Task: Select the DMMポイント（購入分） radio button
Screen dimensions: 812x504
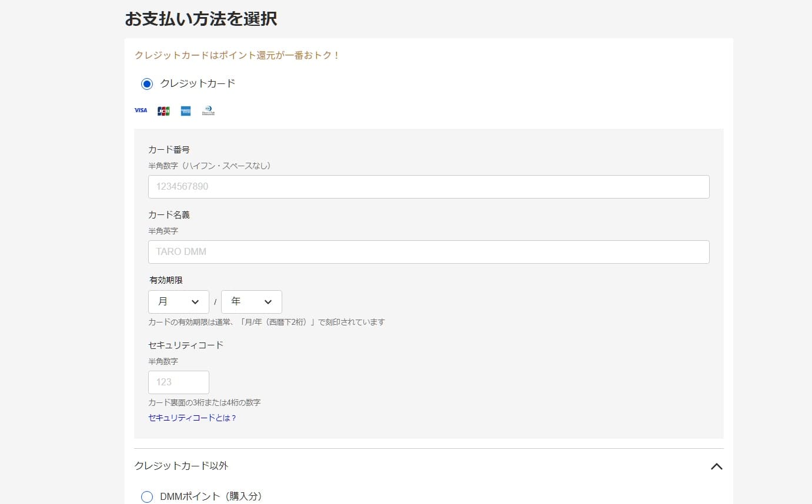Action: pyautogui.click(x=147, y=497)
